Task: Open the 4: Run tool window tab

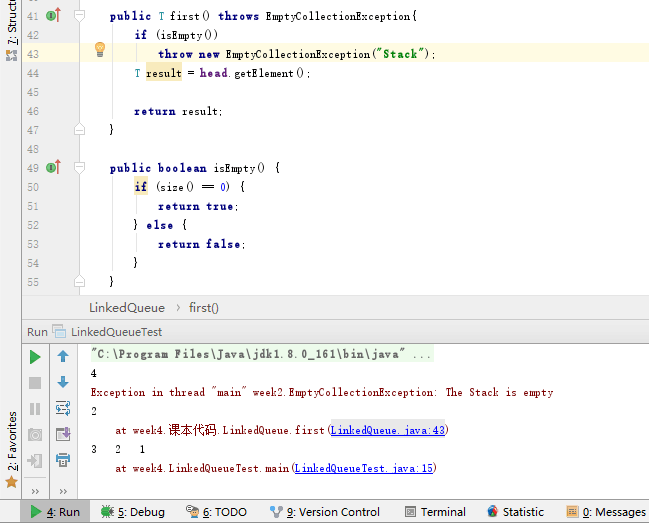Action: pyautogui.click(x=55, y=512)
